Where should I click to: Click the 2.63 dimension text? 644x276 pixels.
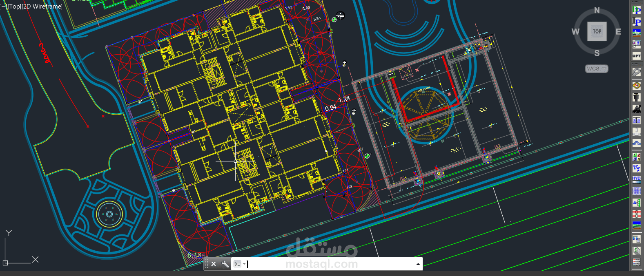(x=306, y=8)
